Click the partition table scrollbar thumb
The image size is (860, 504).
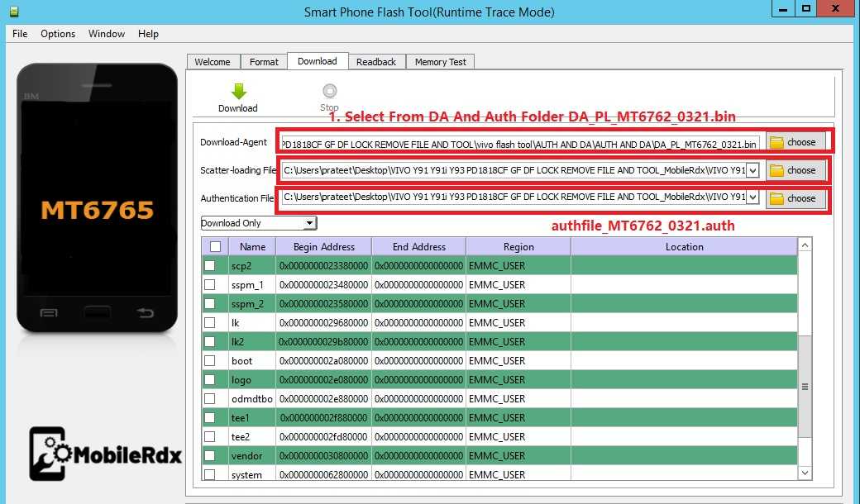click(805, 386)
